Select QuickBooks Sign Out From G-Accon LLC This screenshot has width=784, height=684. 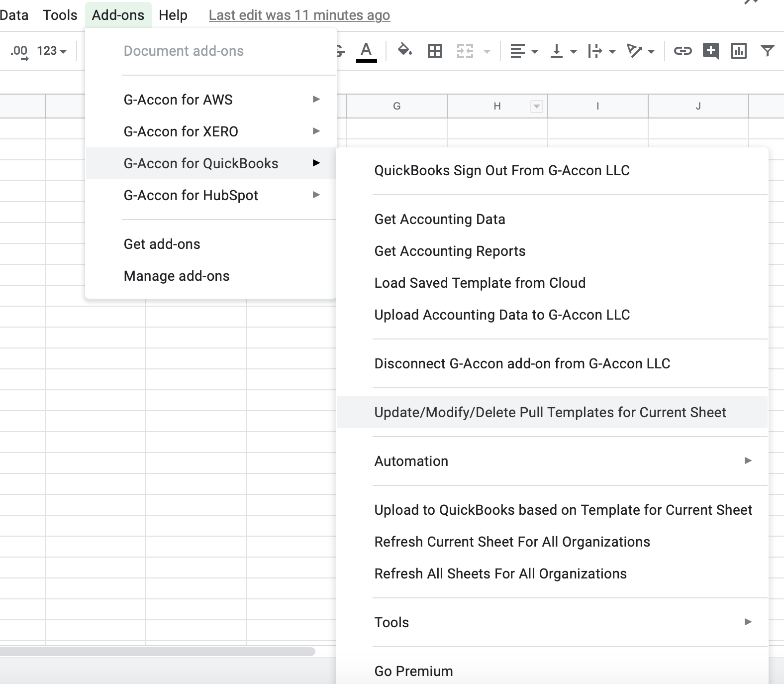click(x=552, y=170)
